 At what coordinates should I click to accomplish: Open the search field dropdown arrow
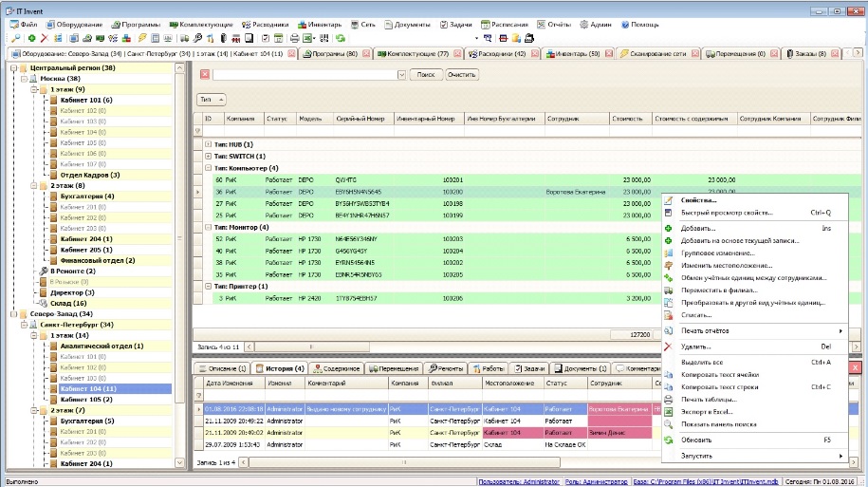(401, 74)
